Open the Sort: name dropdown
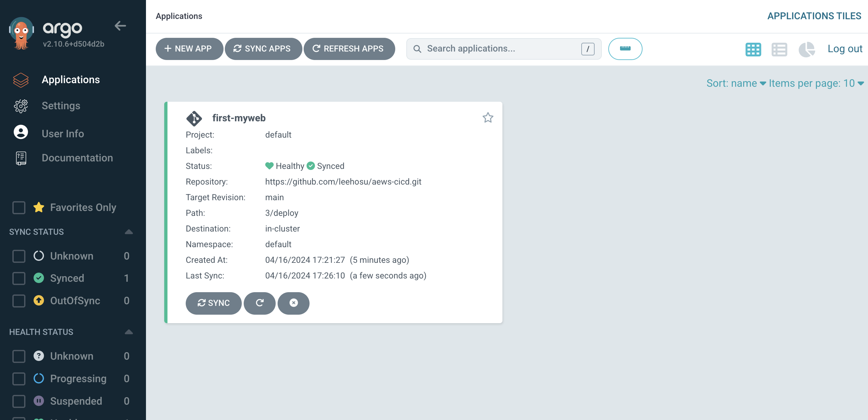Screen dimensions: 868x420 pos(736,83)
